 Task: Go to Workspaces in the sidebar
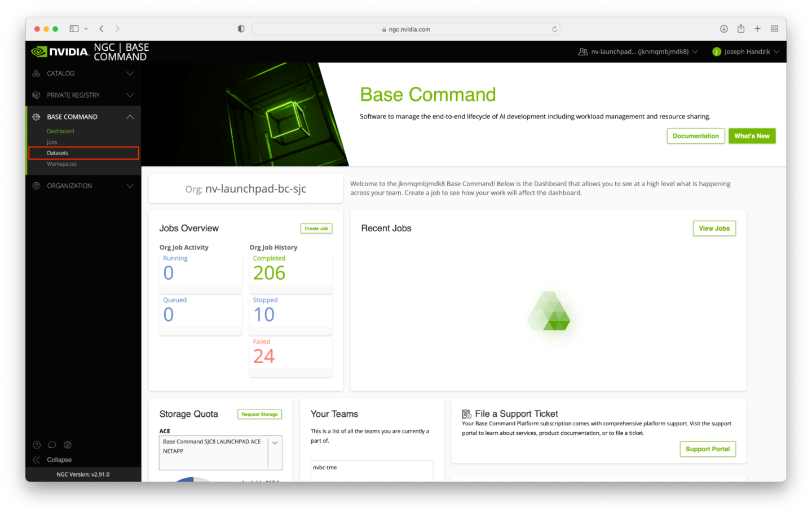61,164
